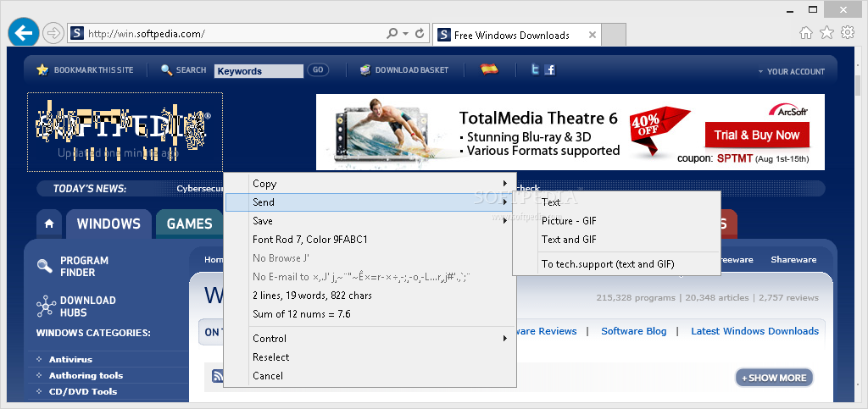The height and width of the screenshot is (409, 868).
Task: Choose To tech.support (text and GIF)
Action: (616, 263)
